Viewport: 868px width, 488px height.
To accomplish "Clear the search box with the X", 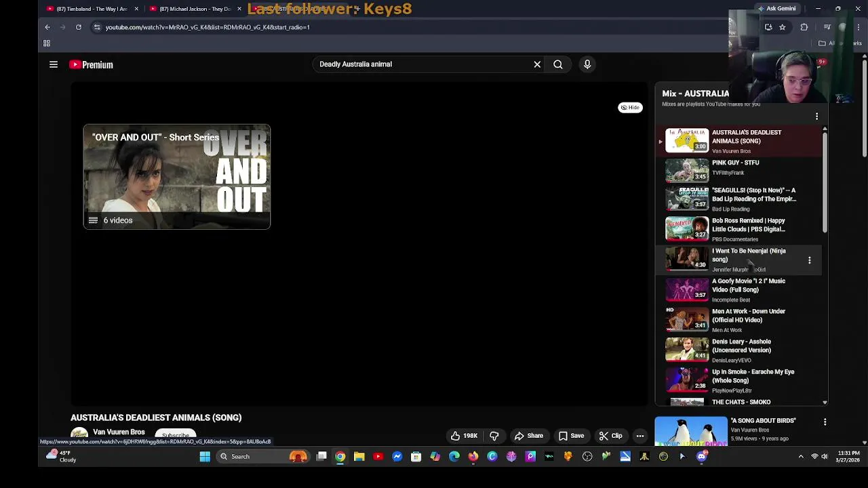I will (537, 64).
